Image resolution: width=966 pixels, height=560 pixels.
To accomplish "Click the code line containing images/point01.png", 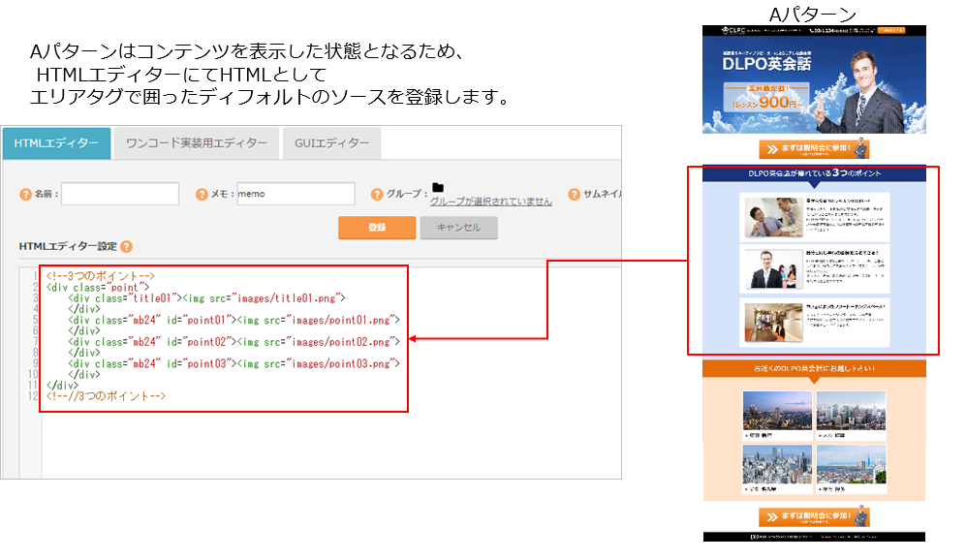I will 234,321.
